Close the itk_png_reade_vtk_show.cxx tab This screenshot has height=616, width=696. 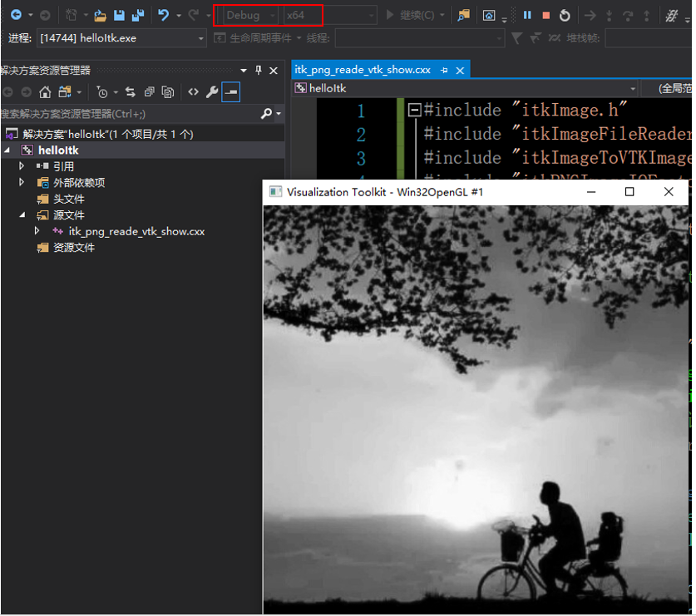[461, 70]
